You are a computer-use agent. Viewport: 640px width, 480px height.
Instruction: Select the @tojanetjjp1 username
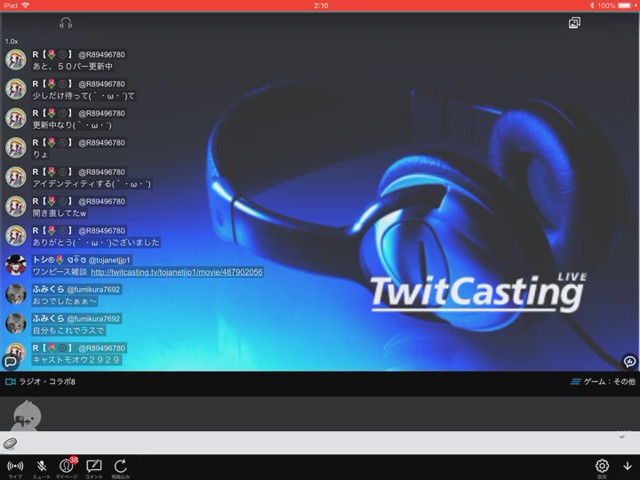click(x=109, y=260)
